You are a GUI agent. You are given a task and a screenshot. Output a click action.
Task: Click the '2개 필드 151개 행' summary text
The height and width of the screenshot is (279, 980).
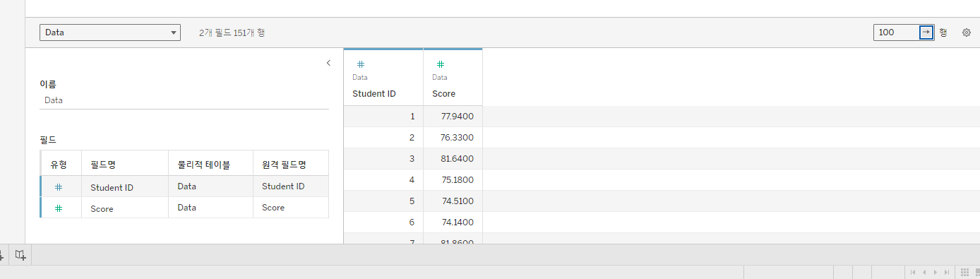[x=232, y=32]
